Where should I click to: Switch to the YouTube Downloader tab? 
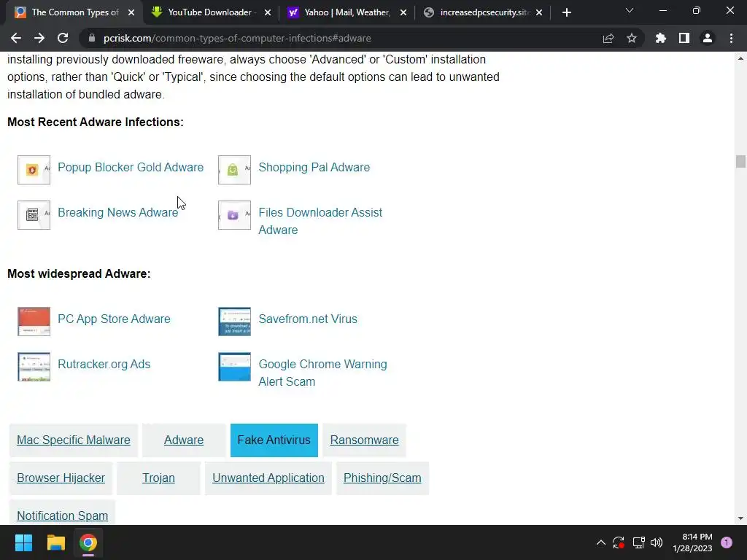(209, 12)
